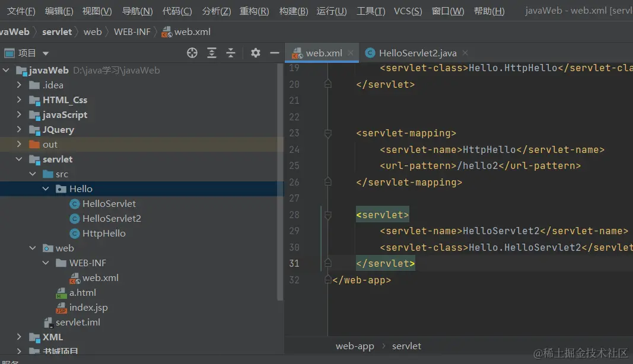Screen dimensions: 633x364
Task: Open the 工具(T) menu
Action: tap(371, 11)
